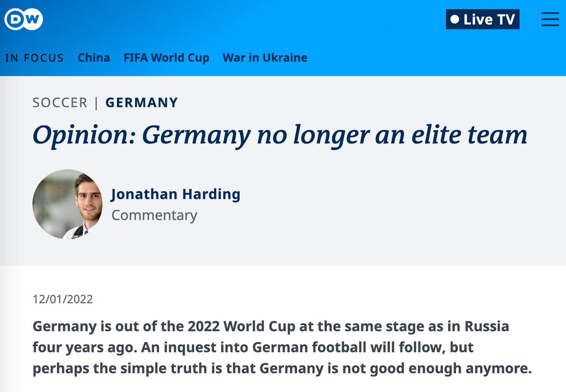Click the white Live TV dot indicator

455,20
